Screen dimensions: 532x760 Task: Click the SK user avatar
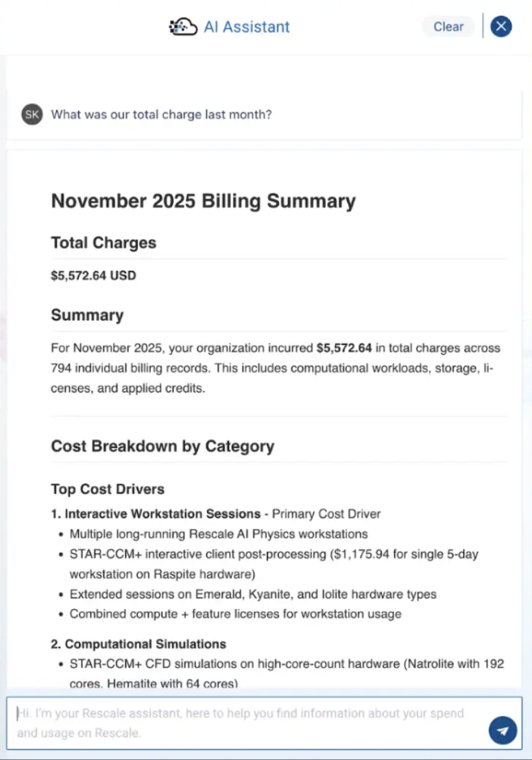(x=32, y=115)
